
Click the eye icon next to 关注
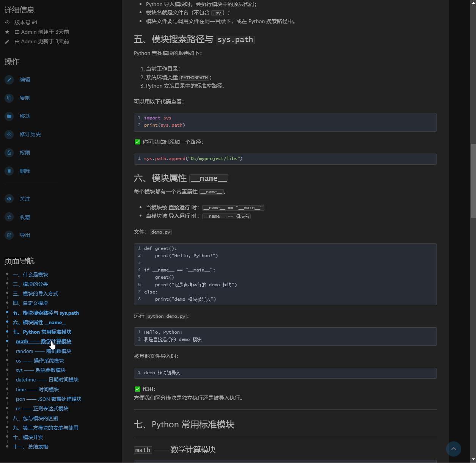coord(9,199)
